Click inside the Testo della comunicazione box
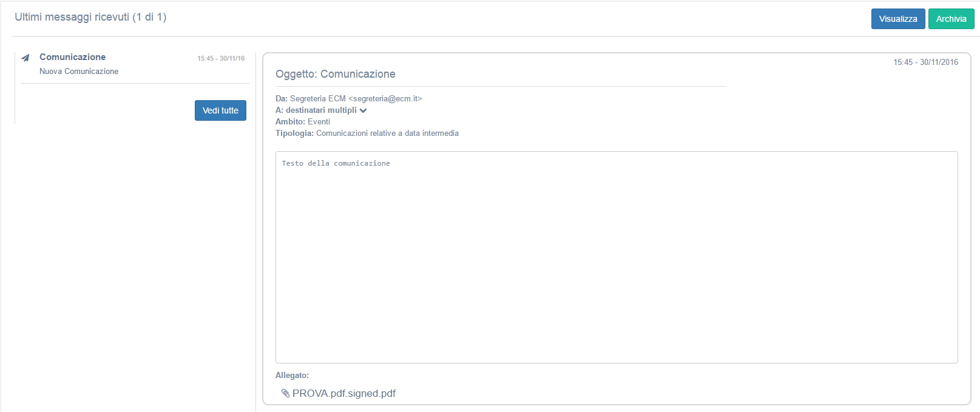This screenshot has height=412, width=980. point(617,257)
